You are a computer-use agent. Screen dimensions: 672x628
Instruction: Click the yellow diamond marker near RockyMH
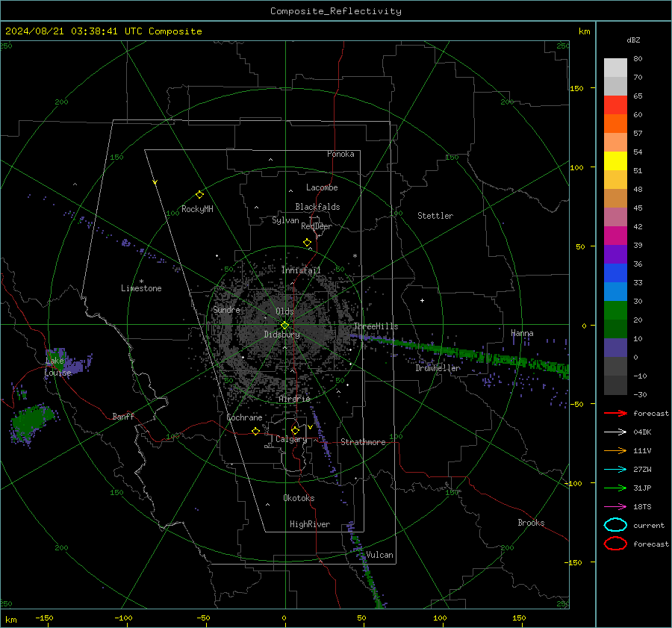point(199,195)
